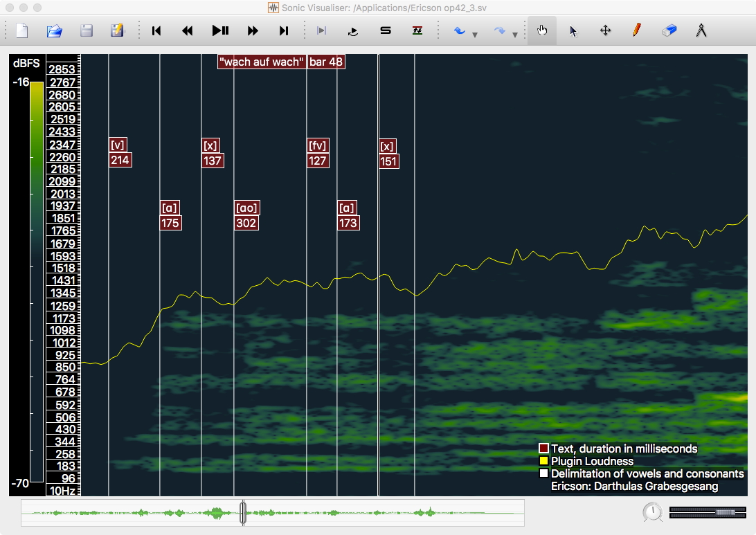Activate the Edit move tool
The image size is (756, 535).
[x=606, y=31]
